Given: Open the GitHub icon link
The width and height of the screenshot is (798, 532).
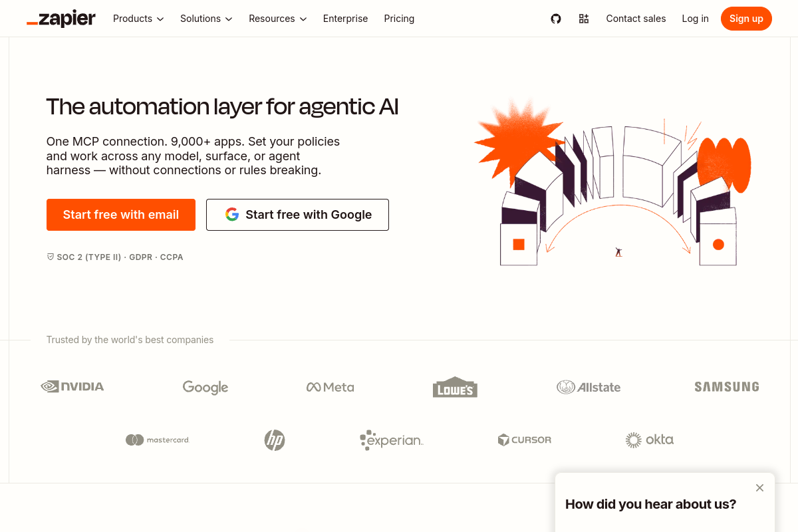Looking at the screenshot, I should (x=556, y=19).
